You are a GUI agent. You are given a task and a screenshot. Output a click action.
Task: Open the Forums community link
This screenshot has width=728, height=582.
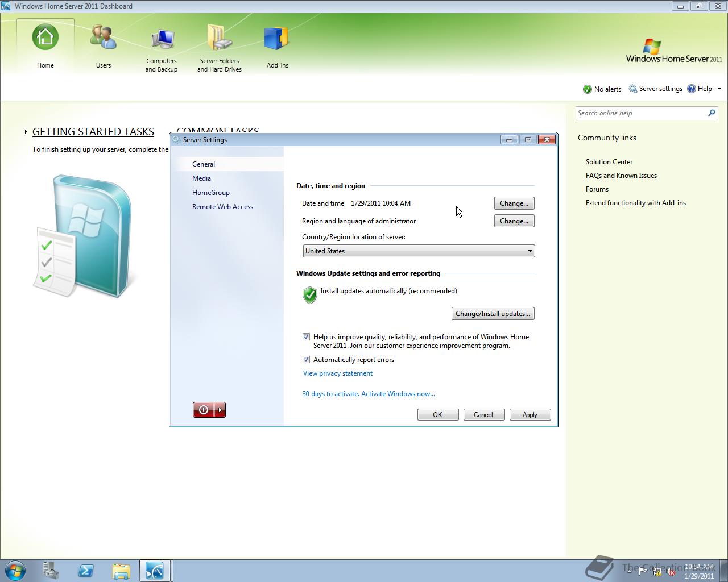[597, 189]
